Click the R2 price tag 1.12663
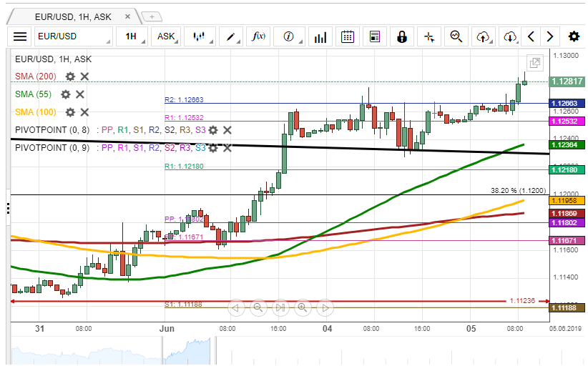The image size is (588, 376). point(567,104)
